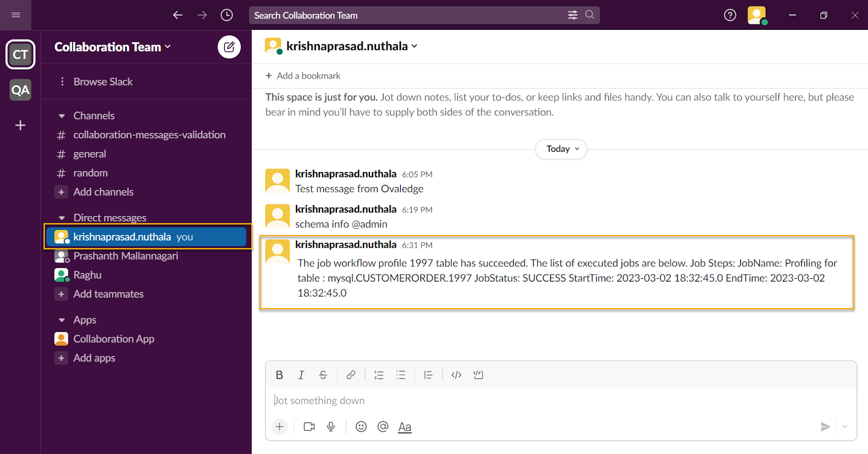Open direct message with Prashanth Mallannagari
Screen dimensions: 868x454
click(x=125, y=256)
